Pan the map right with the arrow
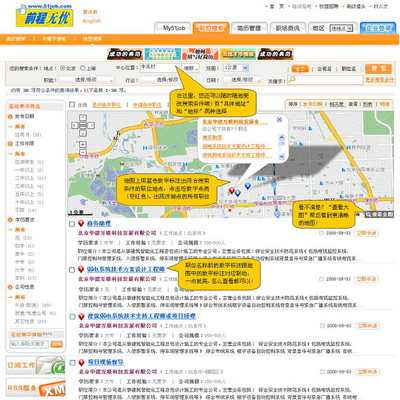This screenshot has width=400, height=400. 91,125
